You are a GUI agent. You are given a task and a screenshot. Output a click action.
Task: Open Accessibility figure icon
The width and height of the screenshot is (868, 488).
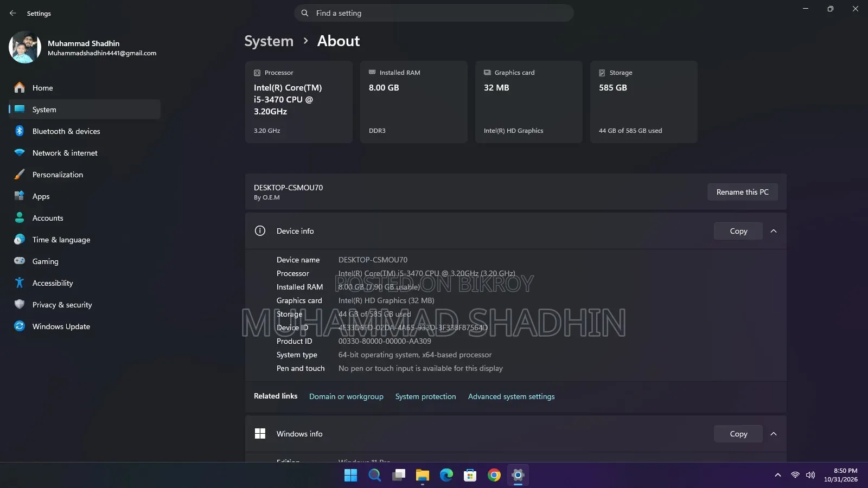[20, 283]
